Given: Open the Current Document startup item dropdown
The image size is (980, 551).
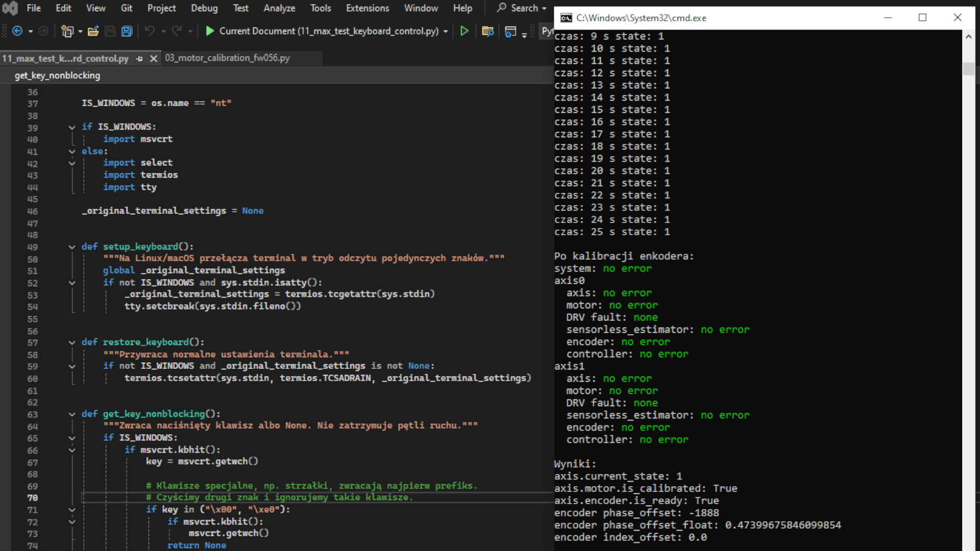Looking at the screenshot, I should coord(446,32).
